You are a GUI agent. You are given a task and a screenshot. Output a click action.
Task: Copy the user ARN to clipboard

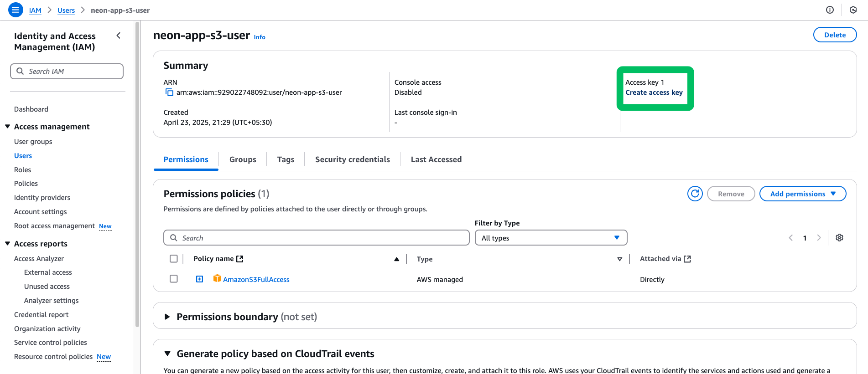(x=169, y=92)
